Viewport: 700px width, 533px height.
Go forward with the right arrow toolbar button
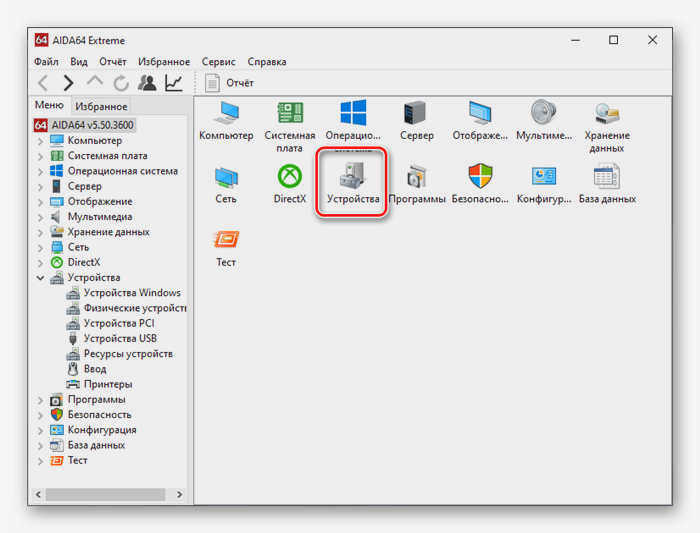pyautogui.click(x=68, y=83)
